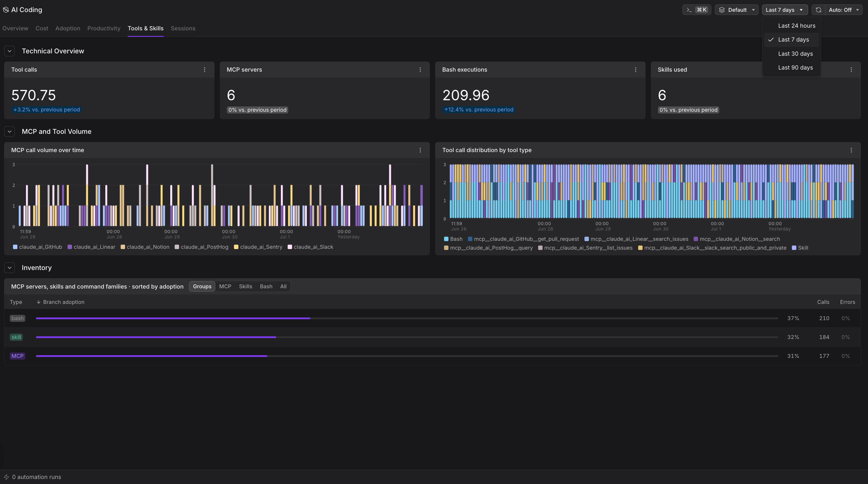The width and height of the screenshot is (868, 484).
Task: Close the Last 7 days dropdown
Action: coord(785,10)
